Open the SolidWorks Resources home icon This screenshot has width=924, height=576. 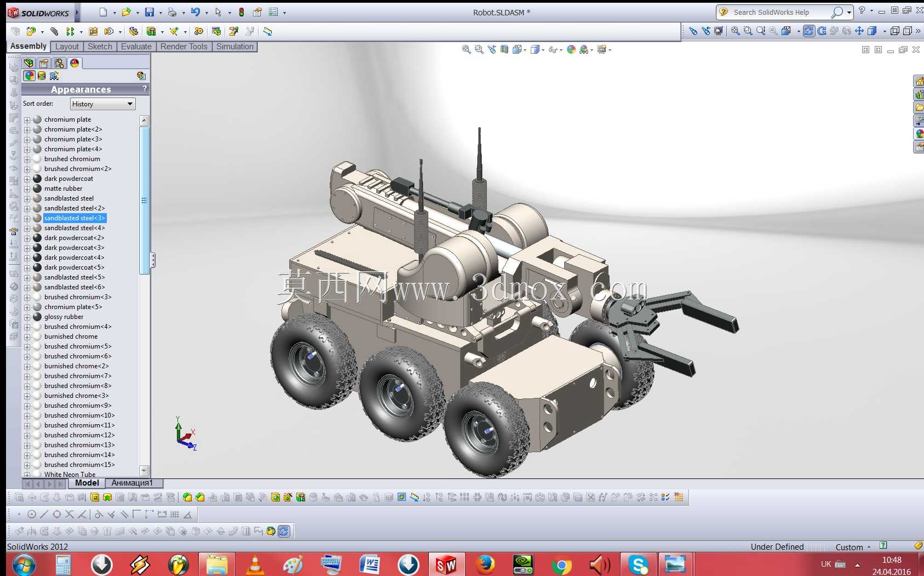[x=919, y=81]
